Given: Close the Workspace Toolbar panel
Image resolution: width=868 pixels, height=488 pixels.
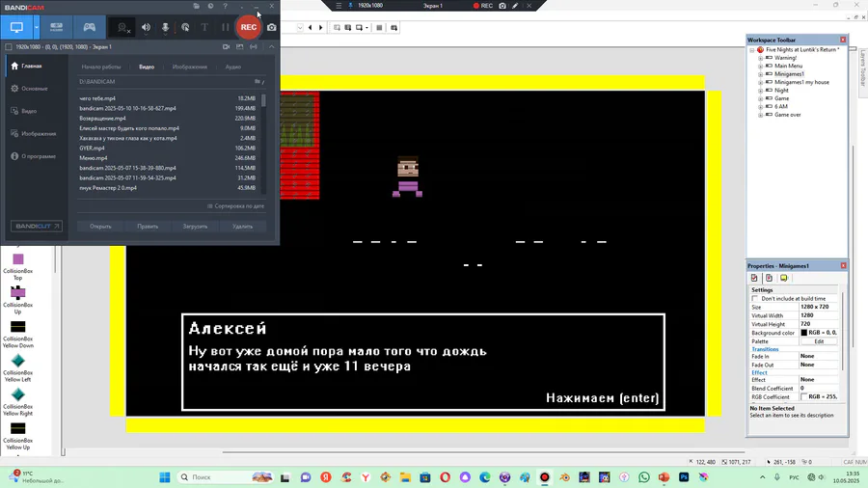Looking at the screenshot, I should click(843, 40).
